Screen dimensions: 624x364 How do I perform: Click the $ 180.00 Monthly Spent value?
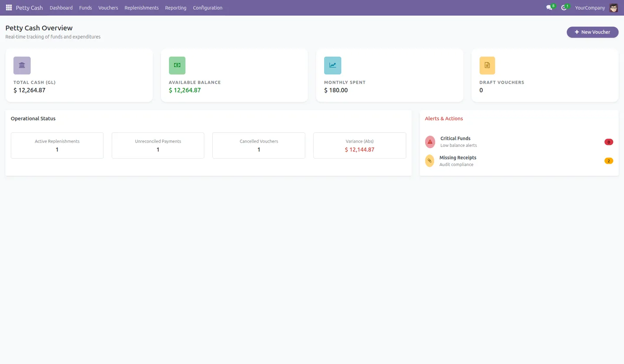point(336,91)
